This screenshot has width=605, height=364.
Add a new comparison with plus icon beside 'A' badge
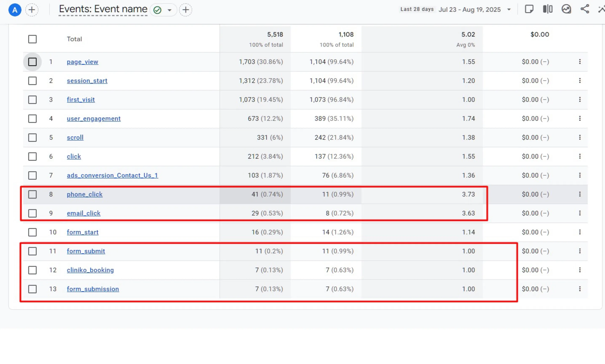[32, 10]
